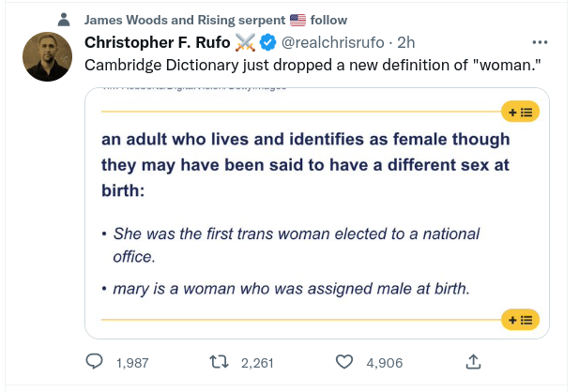579x392 pixels.
Task: Click the reply speech bubble icon
Action: 95,362
